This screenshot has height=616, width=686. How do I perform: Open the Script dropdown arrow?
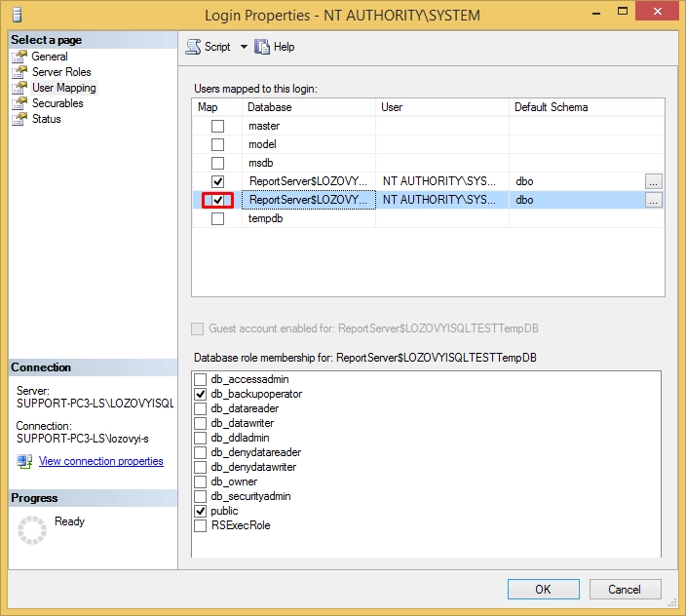tap(244, 47)
